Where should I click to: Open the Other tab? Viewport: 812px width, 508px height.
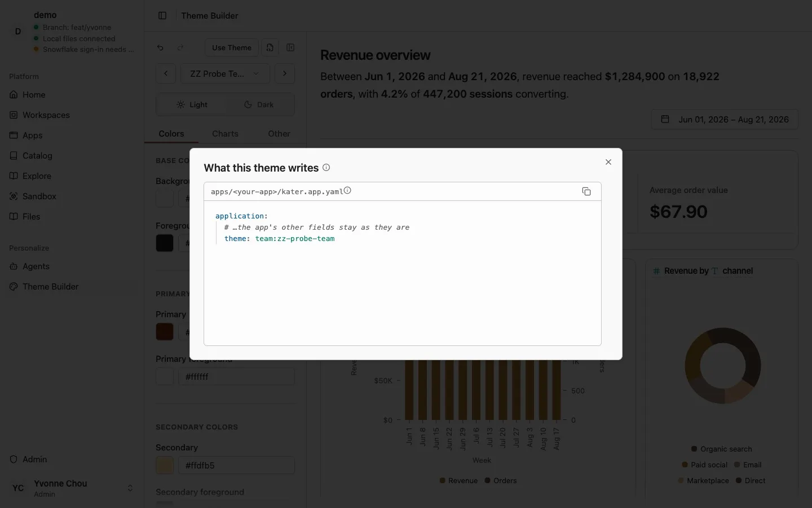(x=279, y=134)
